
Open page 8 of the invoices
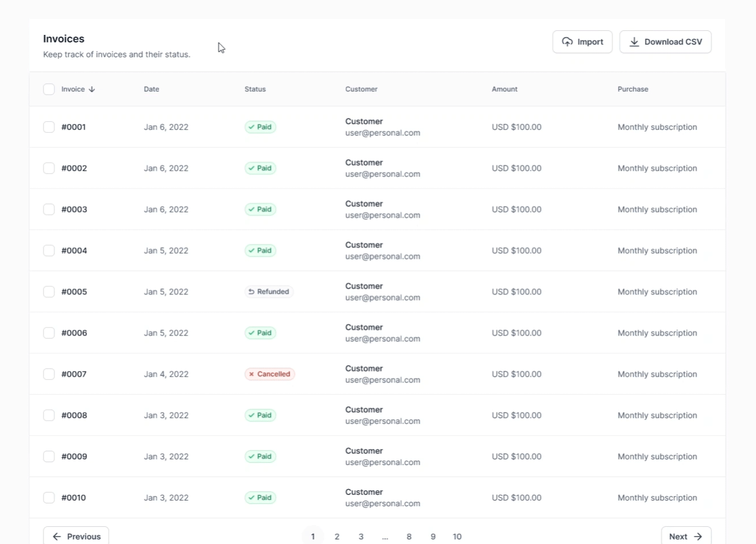pyautogui.click(x=409, y=537)
